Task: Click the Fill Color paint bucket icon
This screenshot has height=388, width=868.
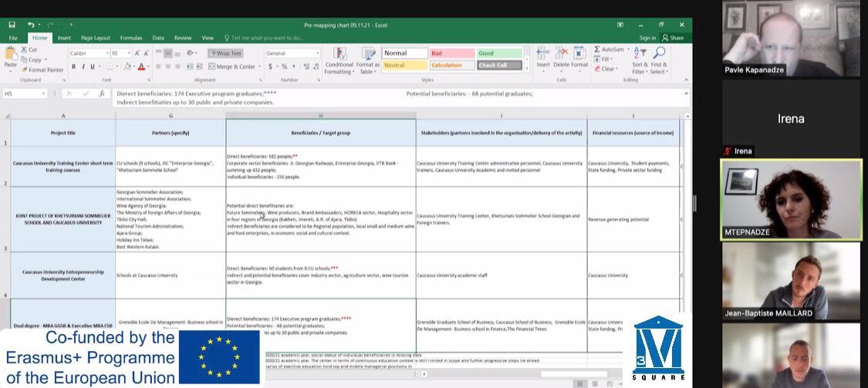Action: click(x=127, y=66)
